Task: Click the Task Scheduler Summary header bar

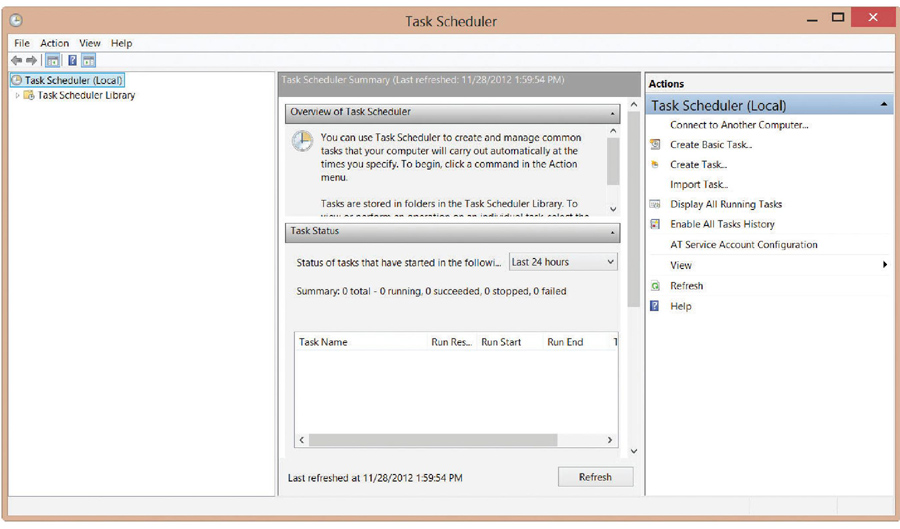Action: (459, 83)
